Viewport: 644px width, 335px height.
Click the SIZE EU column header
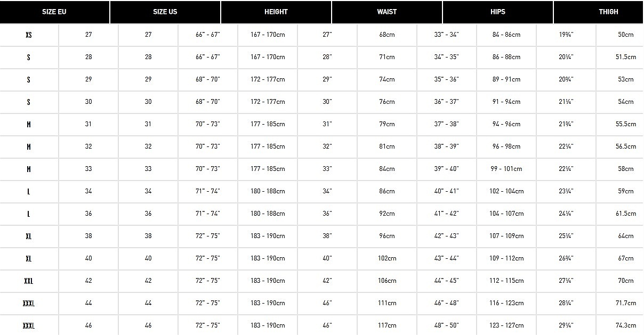point(55,12)
